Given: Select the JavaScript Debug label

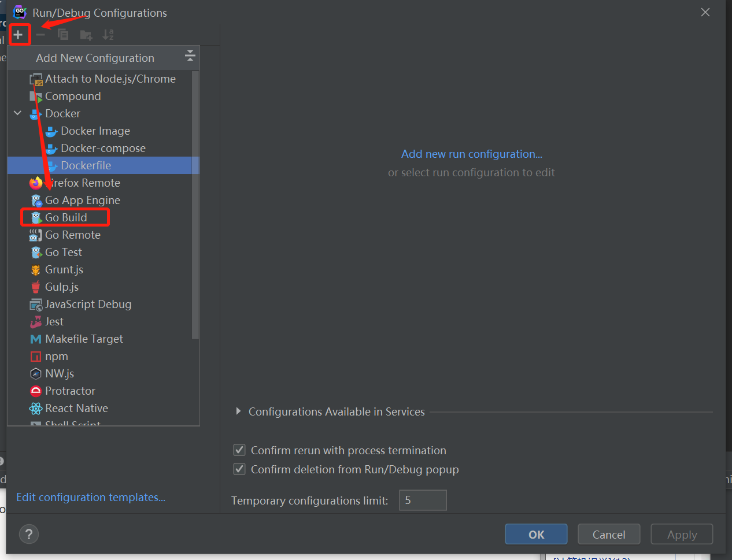Looking at the screenshot, I should tap(88, 304).
